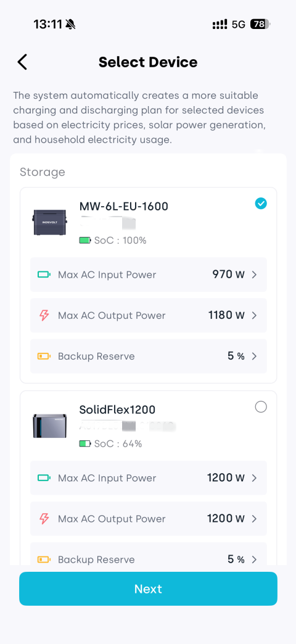The image size is (296, 644).
Task: Expand MW-6L-EU-1600 Backup Reserve 5% chevron
Action: pyautogui.click(x=254, y=356)
